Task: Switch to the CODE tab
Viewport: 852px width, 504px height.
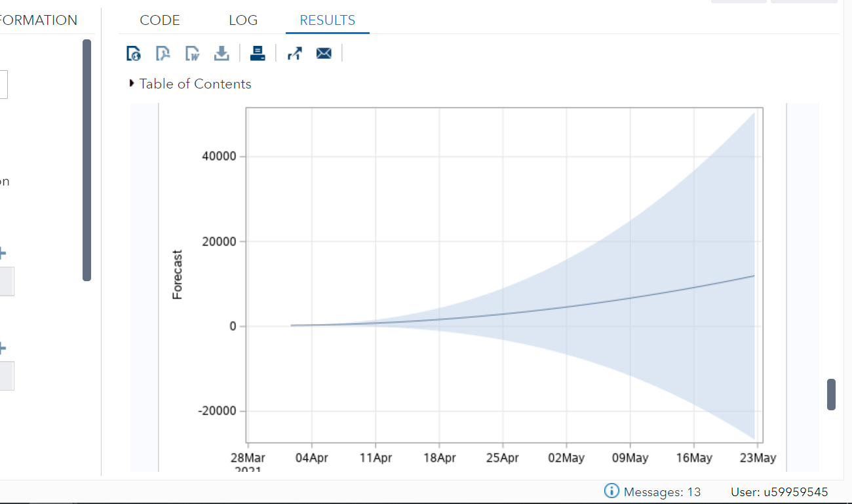Action: click(159, 20)
